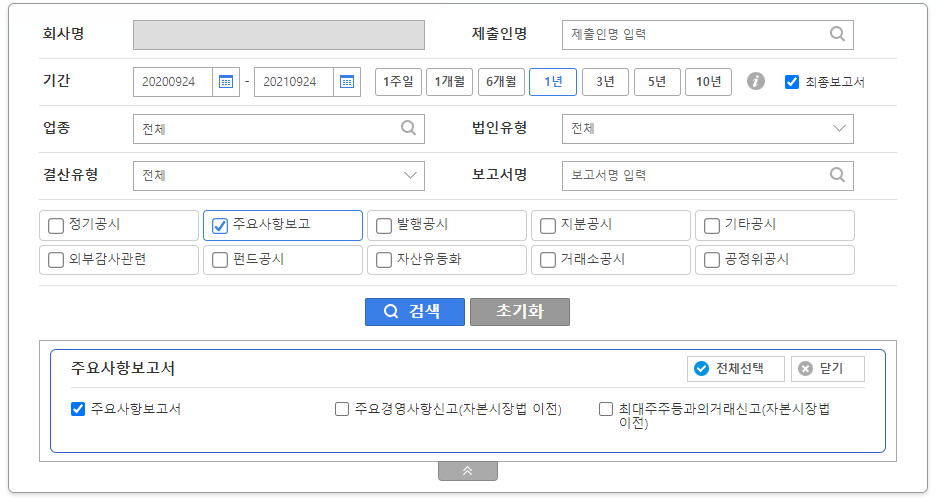Check the 외부감사관련 checkbox
The image size is (939, 504).
56,260
